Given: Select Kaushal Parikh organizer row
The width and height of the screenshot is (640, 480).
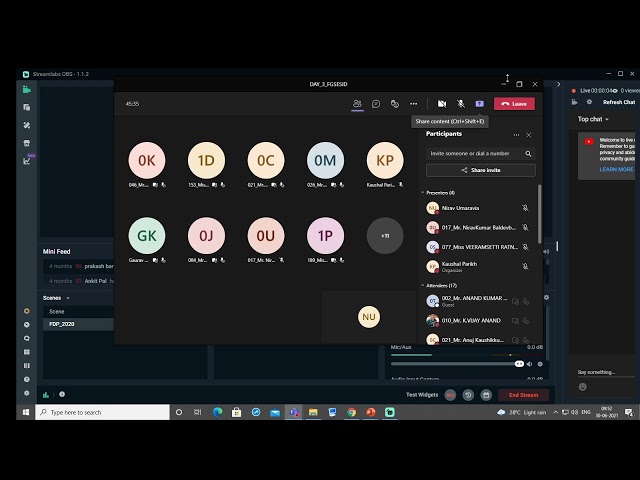Looking at the screenshot, I should (x=478, y=267).
